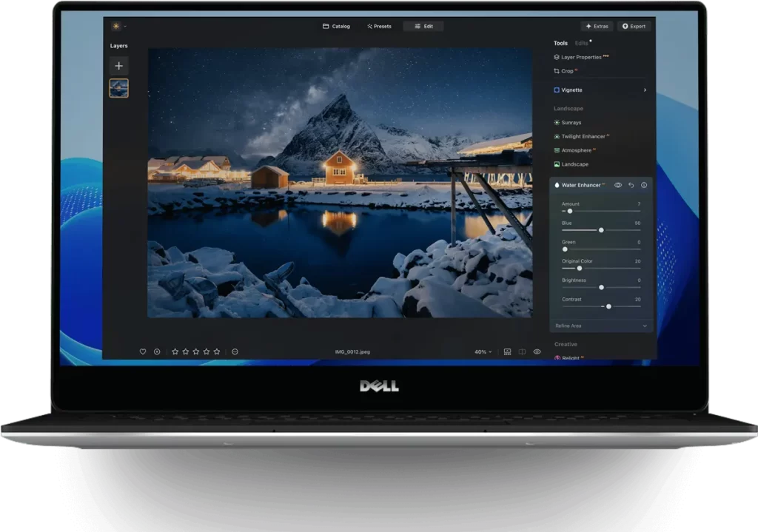Mark the photo as favorite with heart
Screen dimensions: 758x532
click(x=143, y=351)
